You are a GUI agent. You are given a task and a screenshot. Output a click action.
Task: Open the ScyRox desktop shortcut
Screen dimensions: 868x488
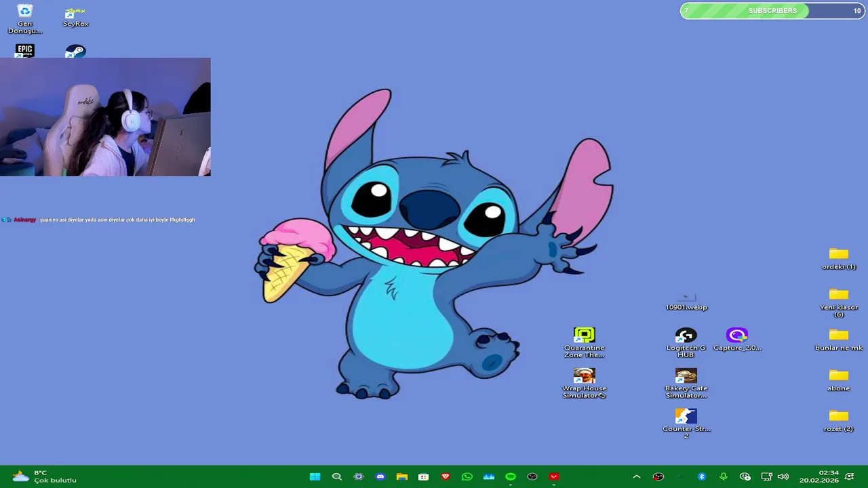(x=75, y=18)
